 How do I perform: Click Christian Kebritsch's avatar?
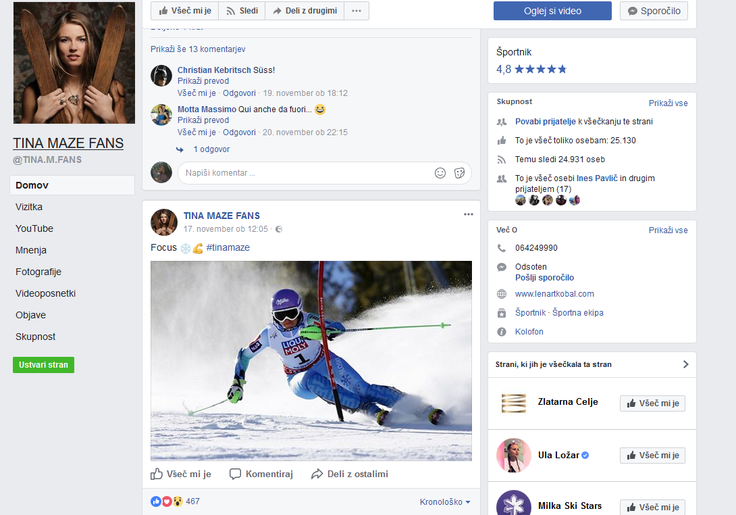(161, 76)
